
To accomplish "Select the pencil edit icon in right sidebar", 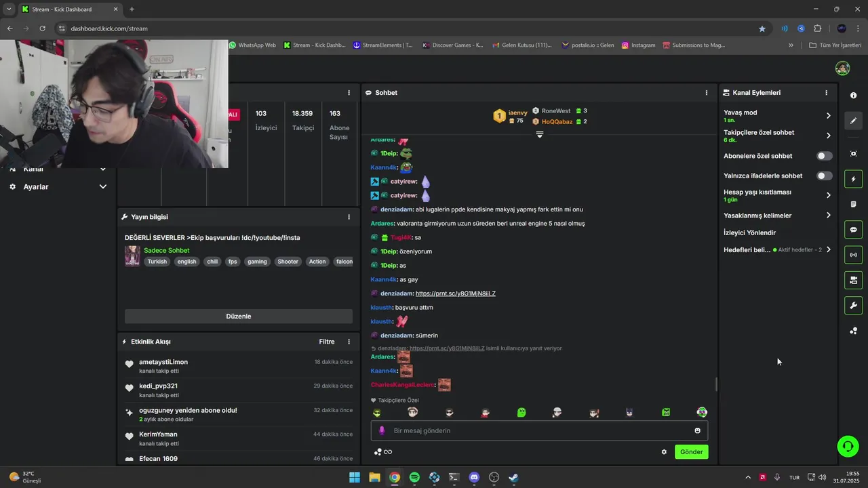I will 853,121.
